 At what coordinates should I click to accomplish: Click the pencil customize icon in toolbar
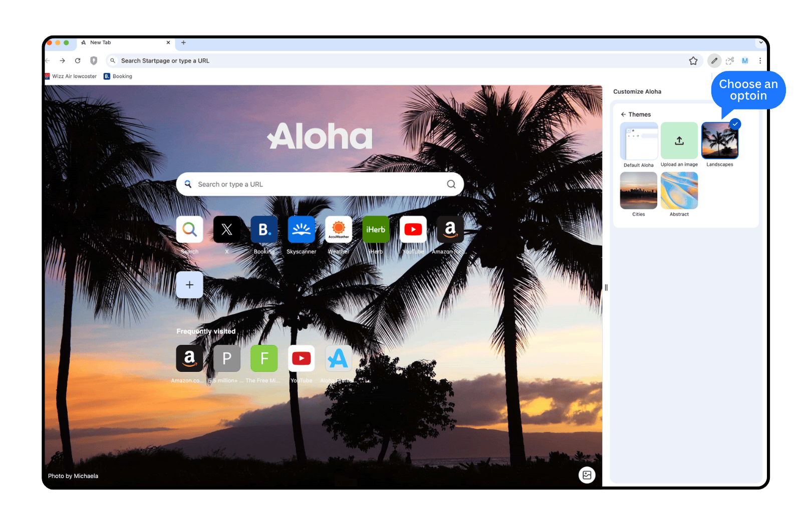pos(714,61)
